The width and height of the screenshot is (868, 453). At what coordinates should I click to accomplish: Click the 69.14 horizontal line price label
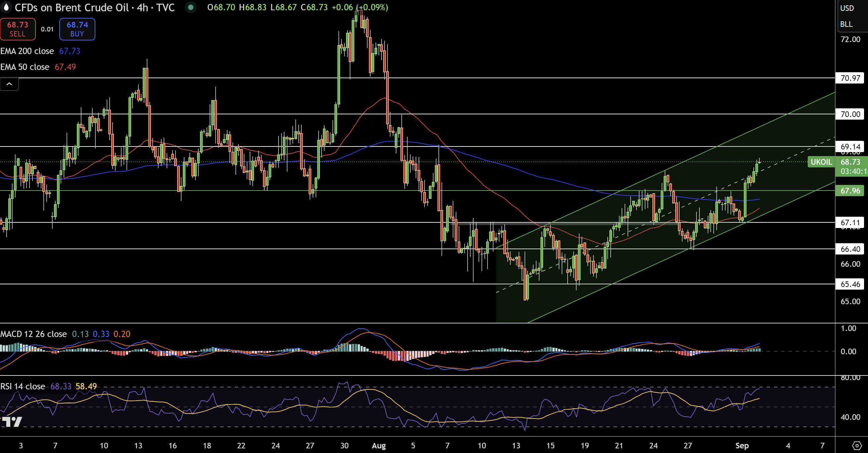[x=850, y=146]
